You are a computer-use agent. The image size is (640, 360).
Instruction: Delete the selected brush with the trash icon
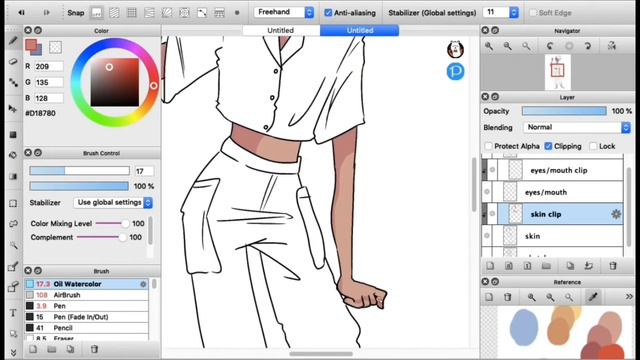point(94,349)
